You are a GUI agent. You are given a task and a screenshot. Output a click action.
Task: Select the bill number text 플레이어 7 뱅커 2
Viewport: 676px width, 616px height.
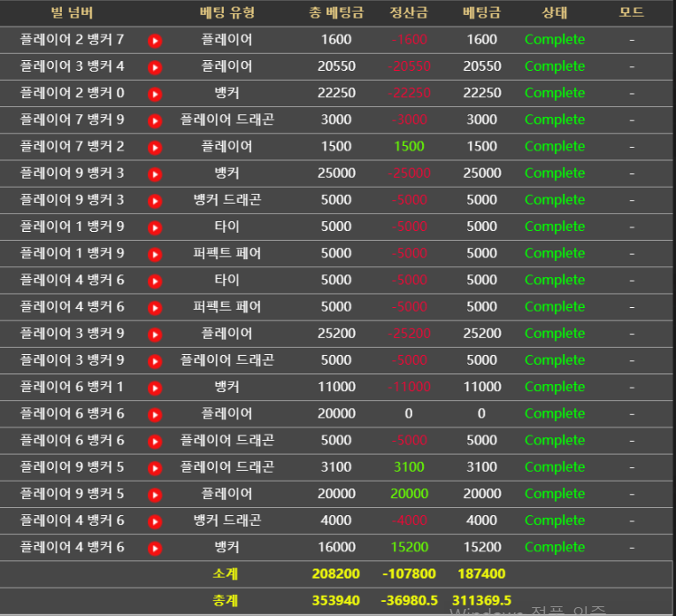tap(72, 147)
